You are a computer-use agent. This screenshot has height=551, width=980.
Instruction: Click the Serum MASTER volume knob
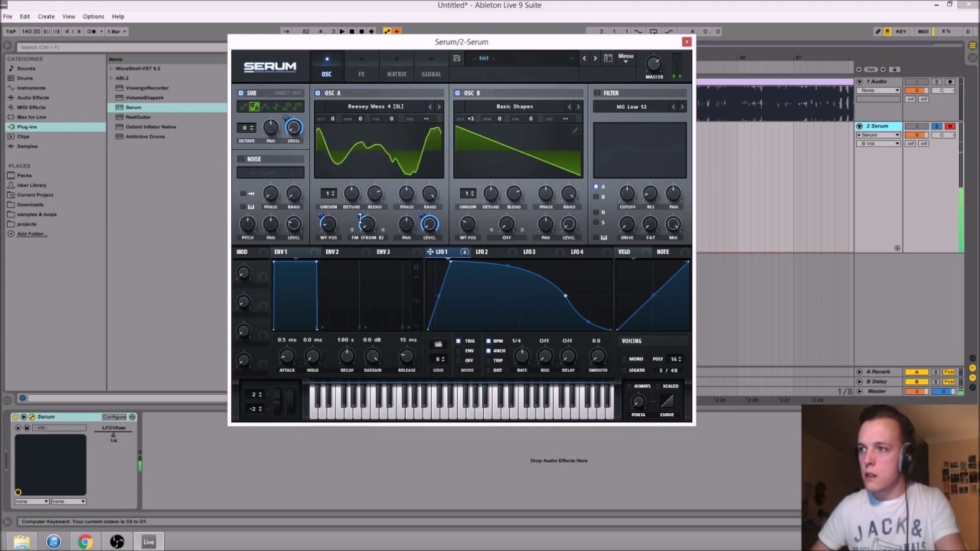click(x=653, y=64)
